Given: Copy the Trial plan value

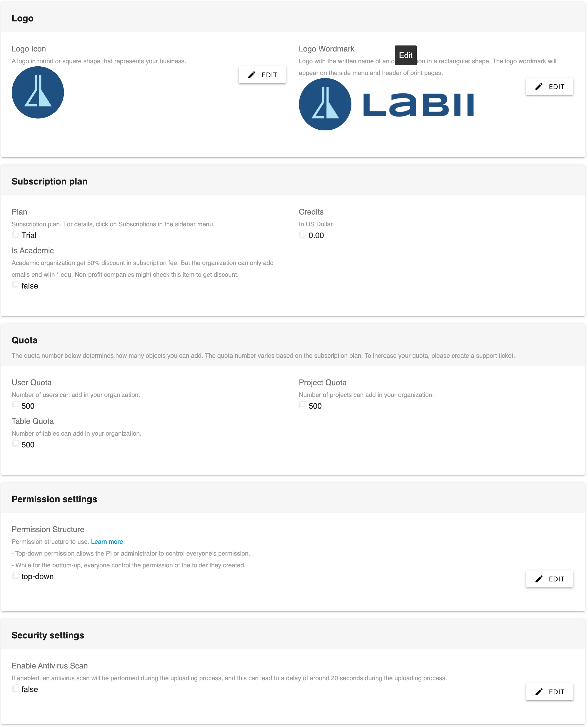Looking at the screenshot, I should pyautogui.click(x=15, y=234).
